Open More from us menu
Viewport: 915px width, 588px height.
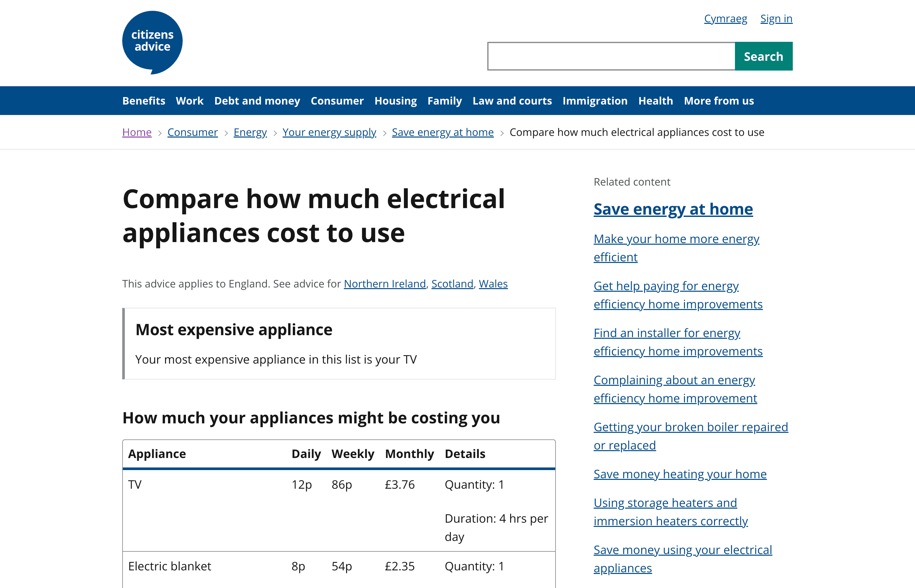[719, 100]
